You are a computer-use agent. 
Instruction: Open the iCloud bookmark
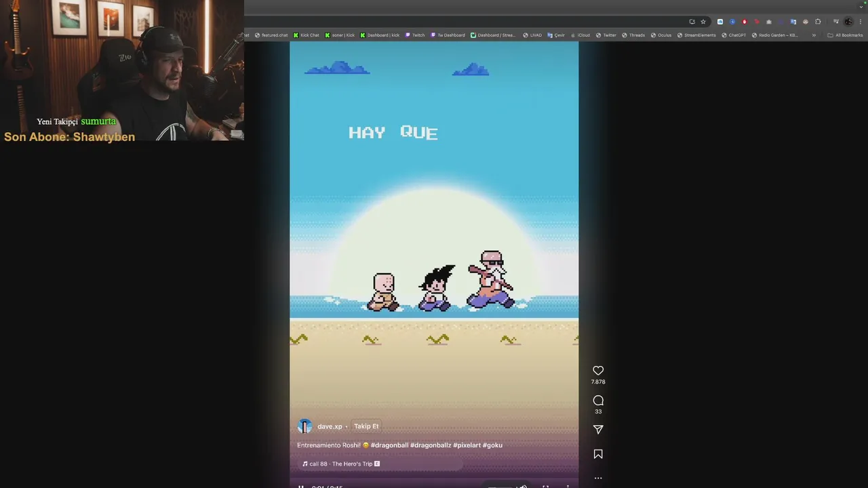click(x=580, y=35)
